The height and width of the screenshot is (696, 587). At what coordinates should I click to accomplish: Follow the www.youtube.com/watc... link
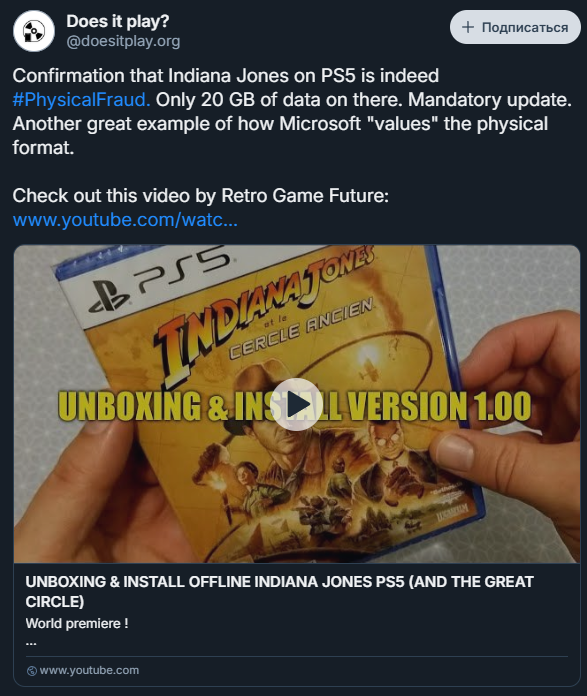(125, 220)
